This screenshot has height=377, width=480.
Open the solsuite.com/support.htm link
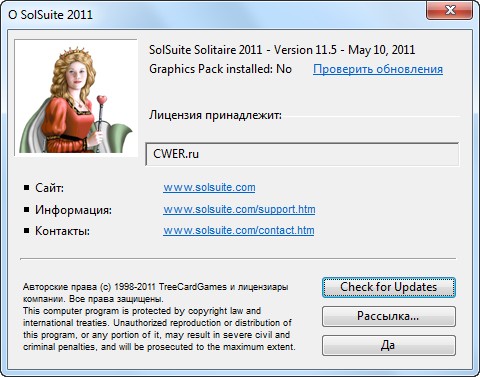pos(239,209)
